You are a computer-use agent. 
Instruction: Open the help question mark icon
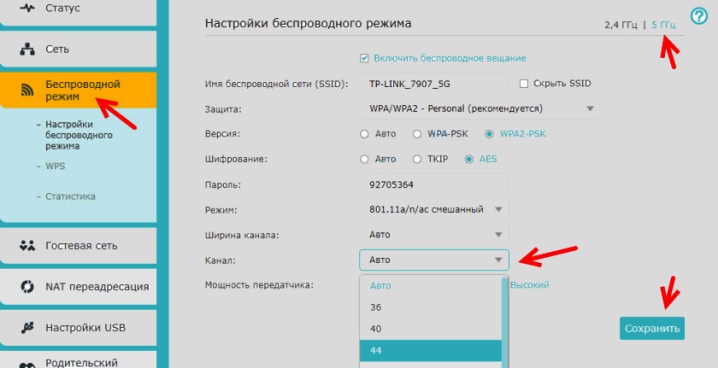[x=699, y=16]
